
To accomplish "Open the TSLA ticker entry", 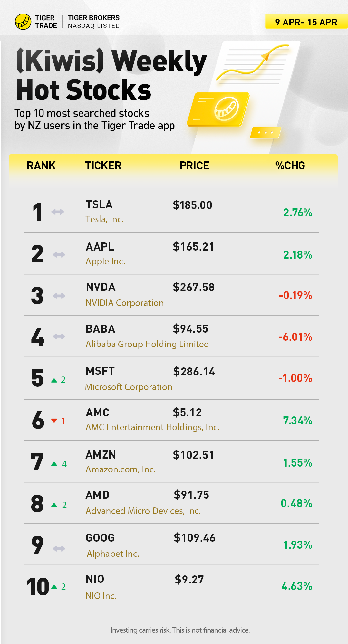I will pos(99,205).
